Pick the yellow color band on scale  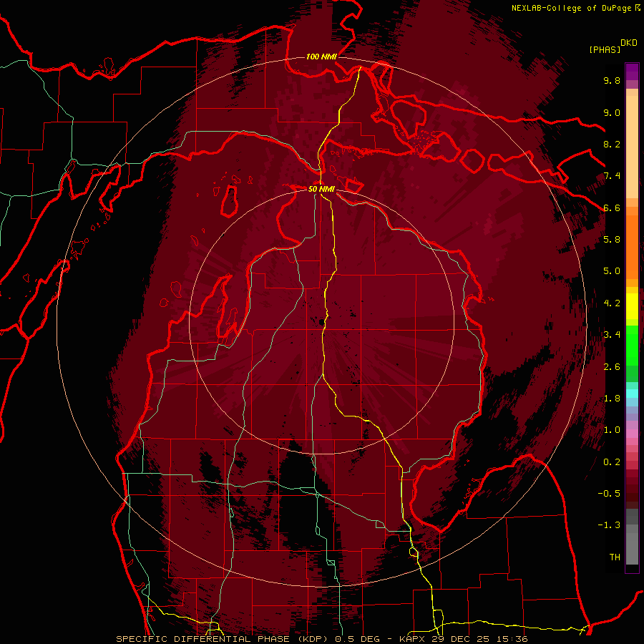pos(632,306)
